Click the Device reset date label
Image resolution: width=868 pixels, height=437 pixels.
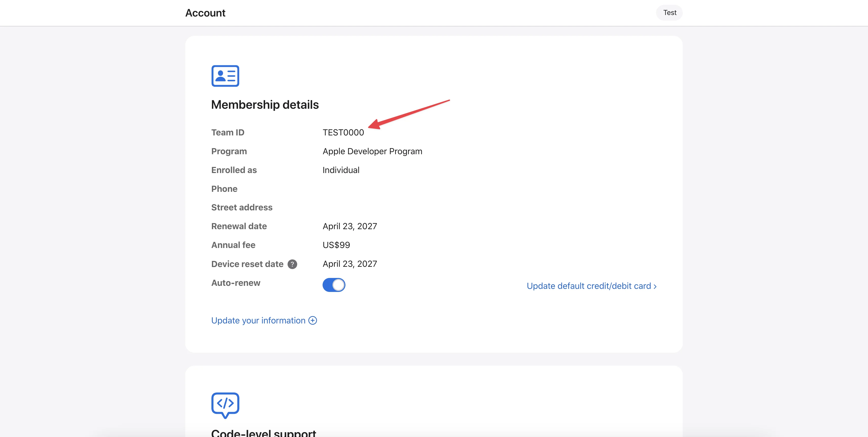click(x=247, y=264)
